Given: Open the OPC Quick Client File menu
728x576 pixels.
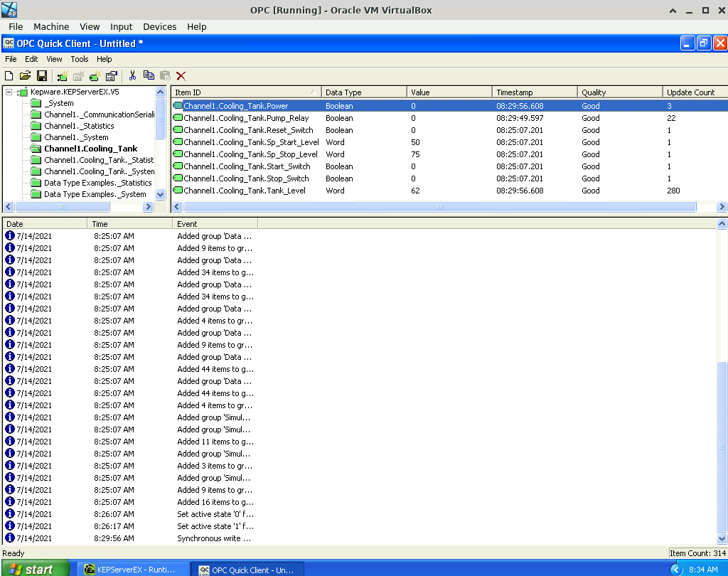Looking at the screenshot, I should click(11, 59).
